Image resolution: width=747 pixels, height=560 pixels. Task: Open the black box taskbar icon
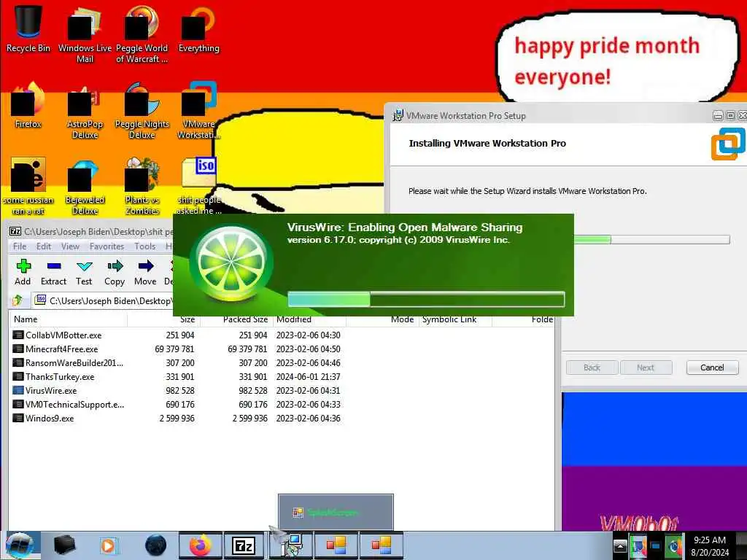(x=64, y=545)
